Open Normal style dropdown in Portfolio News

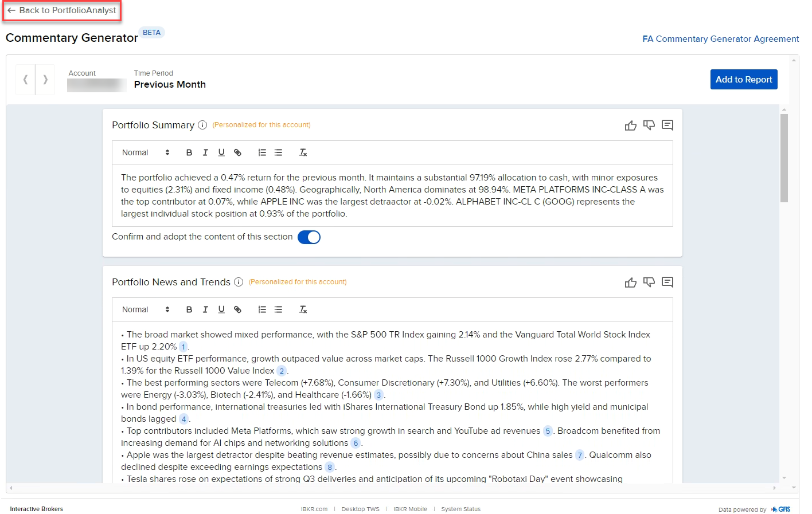(x=146, y=309)
